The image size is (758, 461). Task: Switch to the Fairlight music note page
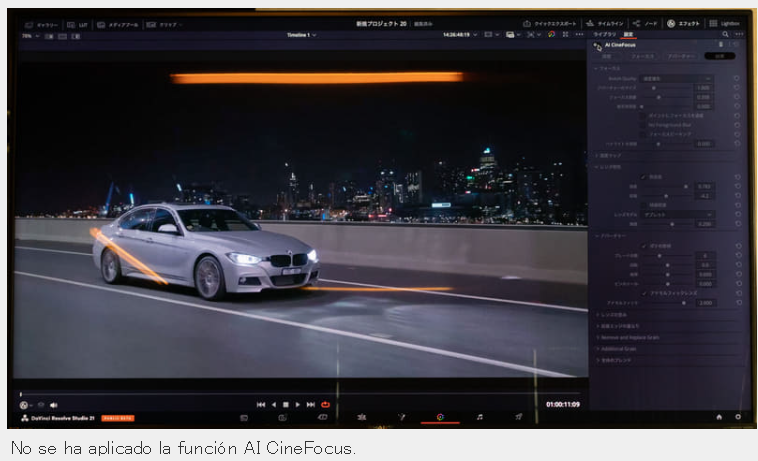480,417
